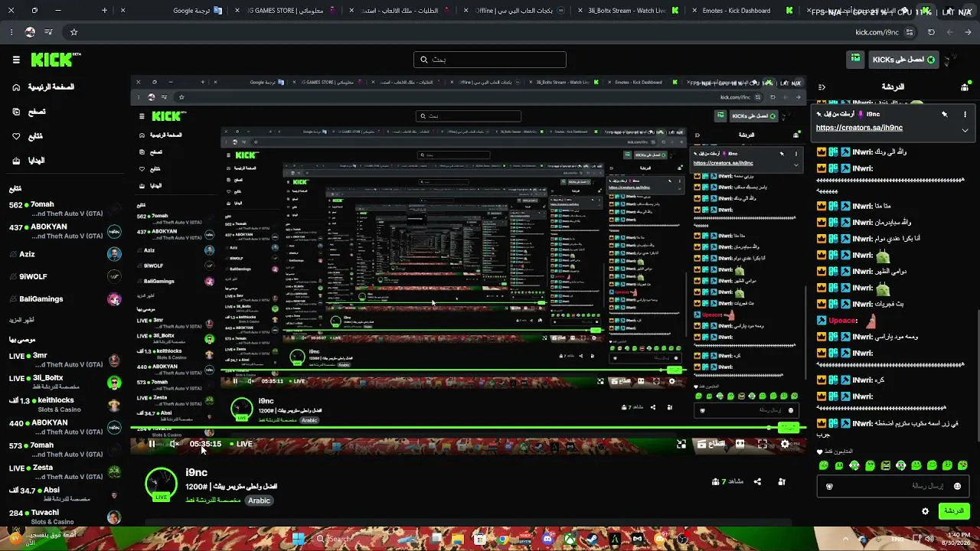980x551 pixels.
Task: Open the chat settings gear
Action: click(x=925, y=511)
